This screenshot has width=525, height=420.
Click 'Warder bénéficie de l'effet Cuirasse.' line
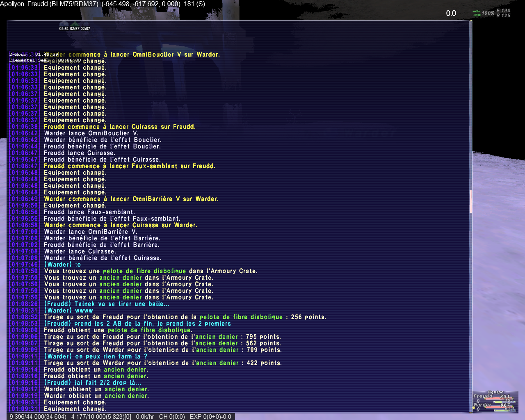coord(103,258)
